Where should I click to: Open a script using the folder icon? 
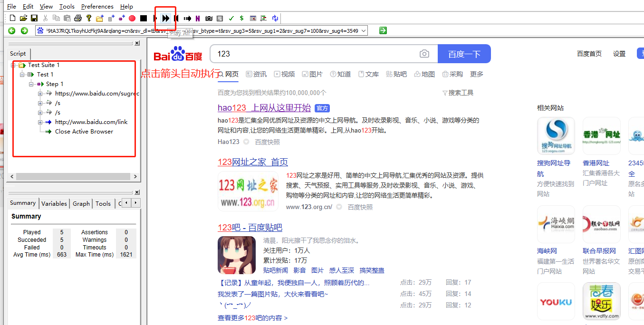click(24, 18)
